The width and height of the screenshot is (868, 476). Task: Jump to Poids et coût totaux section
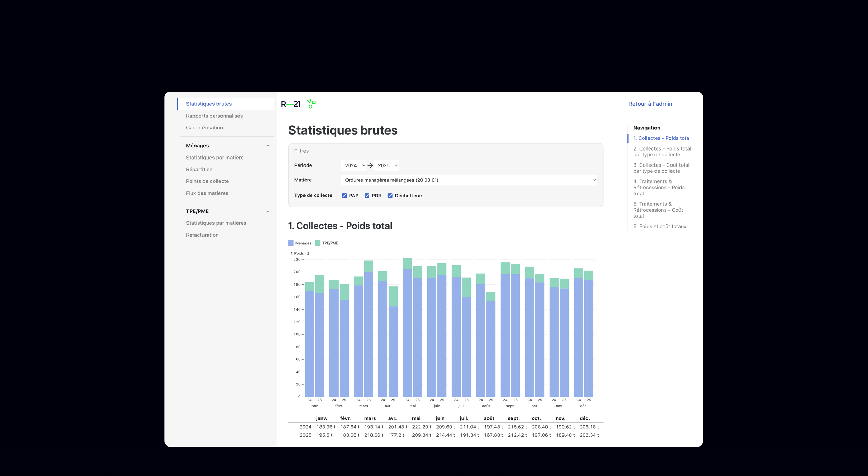click(x=659, y=227)
